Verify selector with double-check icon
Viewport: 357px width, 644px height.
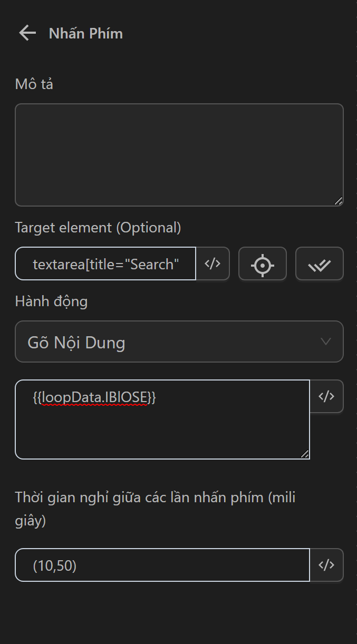(319, 264)
